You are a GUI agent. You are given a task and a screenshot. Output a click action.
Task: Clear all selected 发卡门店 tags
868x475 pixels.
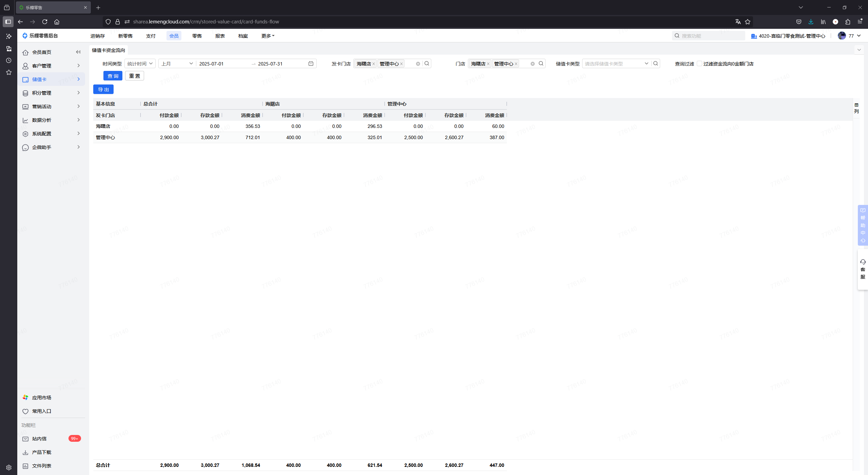pos(418,64)
